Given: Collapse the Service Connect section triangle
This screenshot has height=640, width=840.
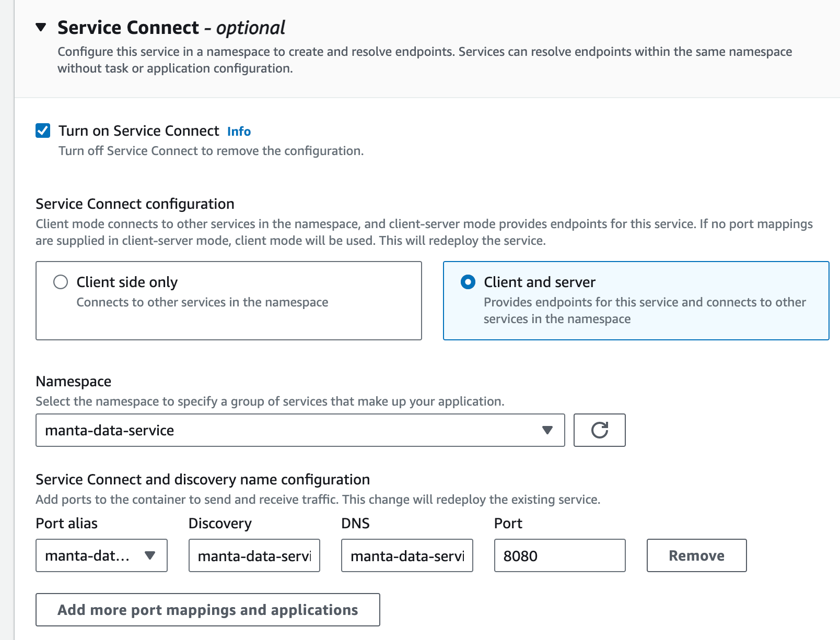Looking at the screenshot, I should (x=41, y=27).
